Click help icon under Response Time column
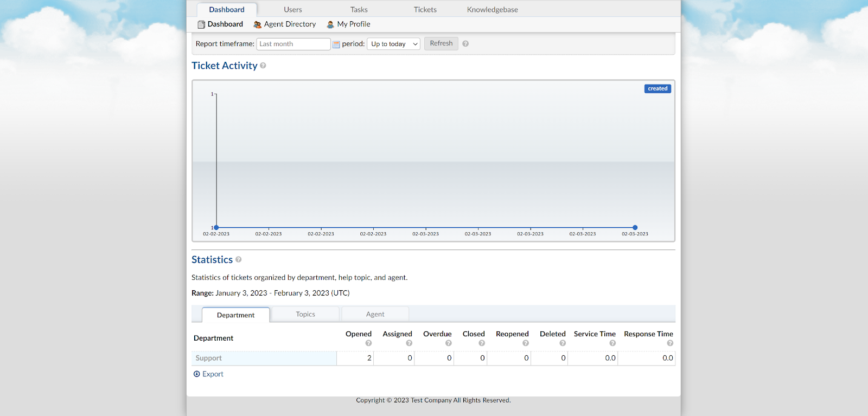 coord(670,343)
